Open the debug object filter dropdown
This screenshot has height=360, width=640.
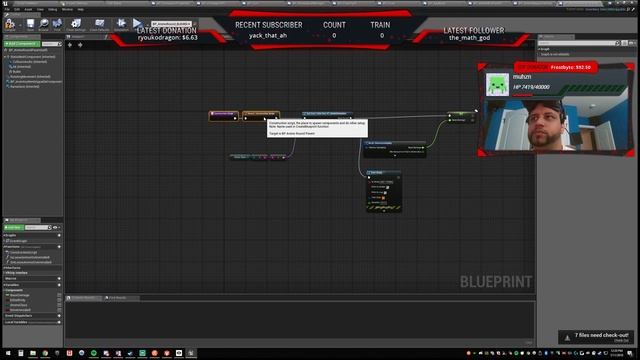(171, 24)
